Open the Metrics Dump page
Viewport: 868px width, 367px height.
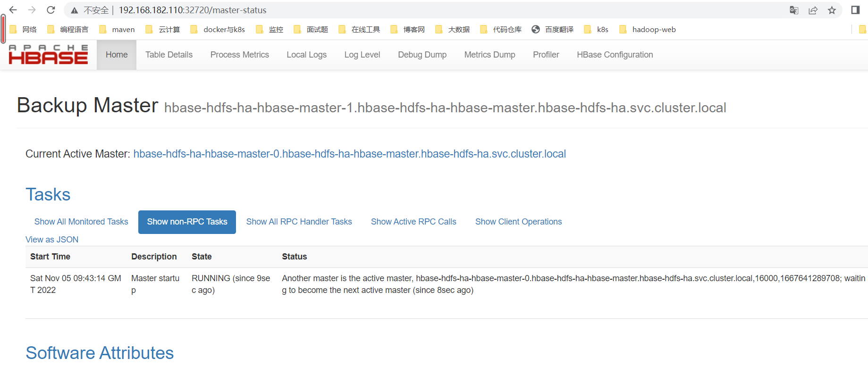(x=490, y=55)
